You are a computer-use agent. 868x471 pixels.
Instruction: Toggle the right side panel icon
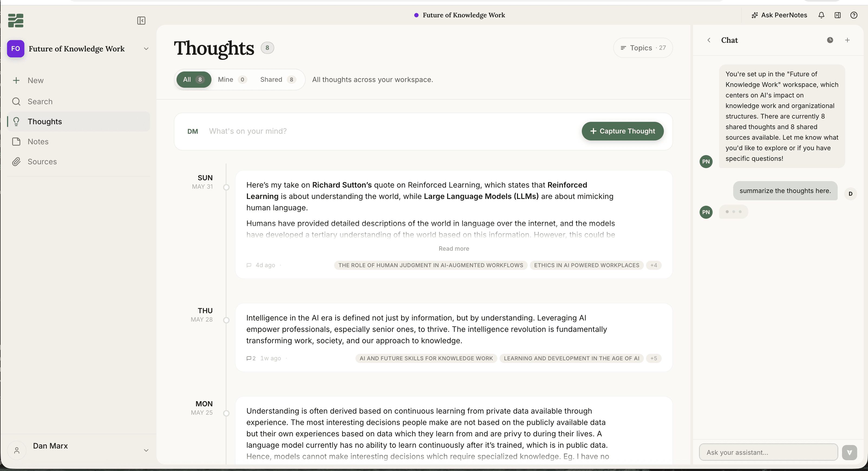click(837, 15)
